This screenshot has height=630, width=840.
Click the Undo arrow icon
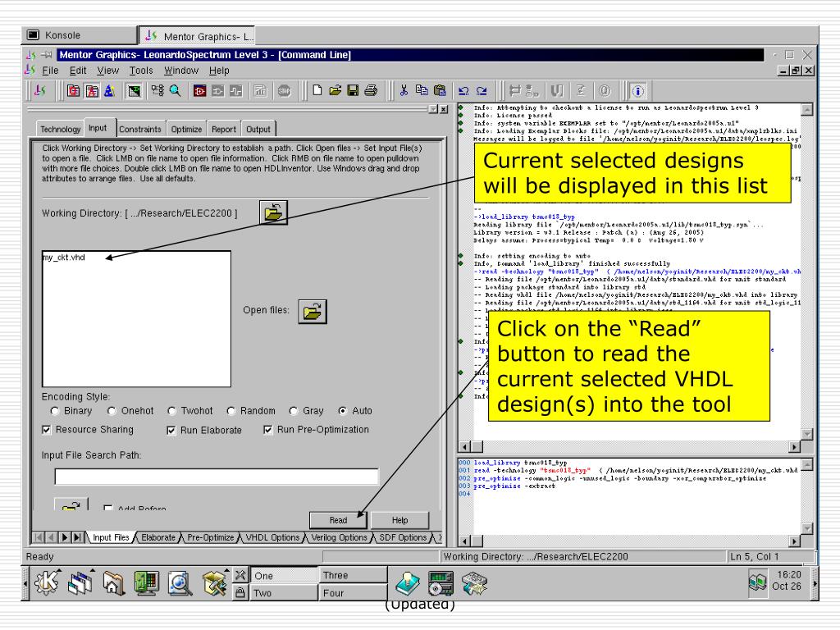pos(464,91)
